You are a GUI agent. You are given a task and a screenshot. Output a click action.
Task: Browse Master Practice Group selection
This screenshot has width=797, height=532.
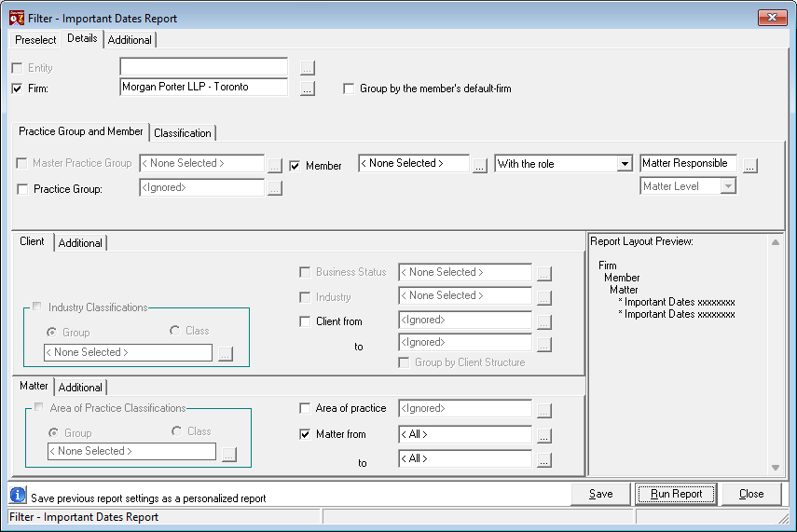coord(274,165)
